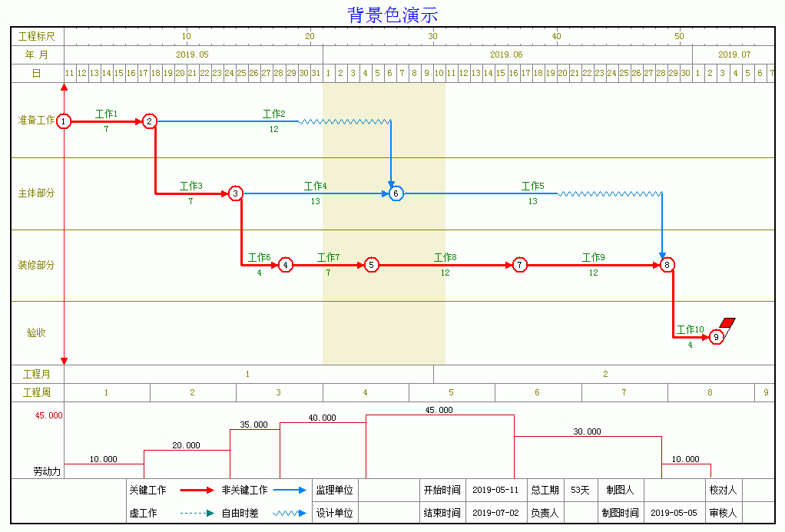Click the 工程月 row label

[x=37, y=375]
